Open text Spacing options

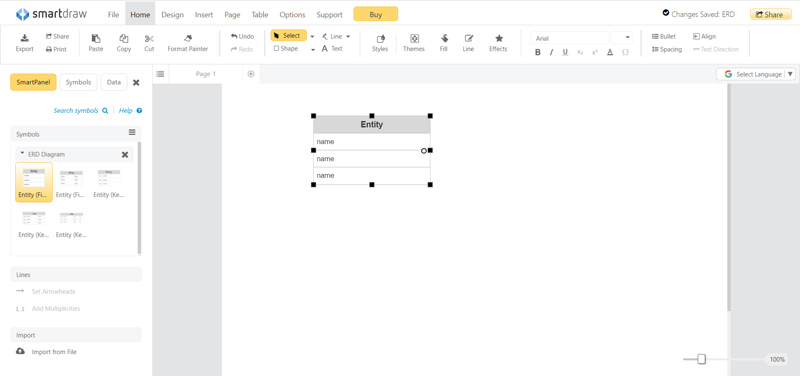tap(667, 49)
